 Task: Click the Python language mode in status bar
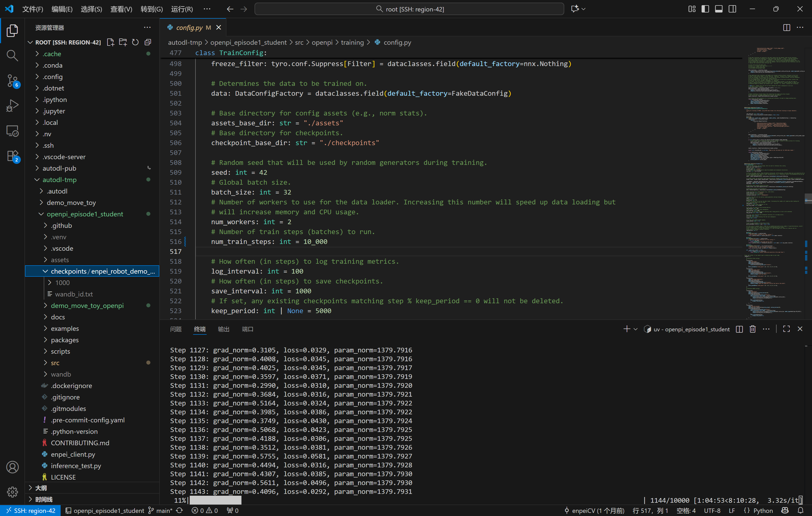763,511
